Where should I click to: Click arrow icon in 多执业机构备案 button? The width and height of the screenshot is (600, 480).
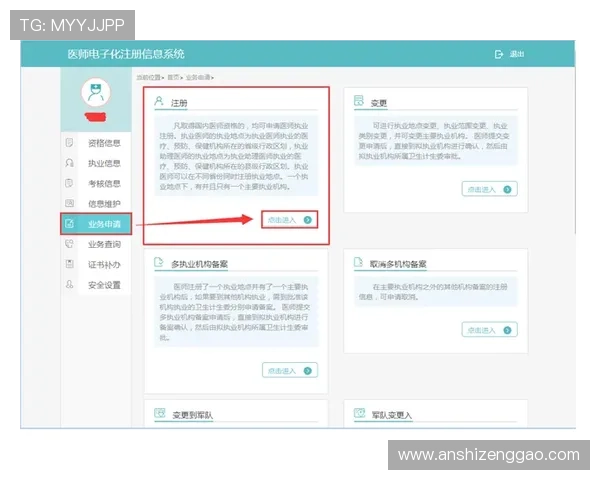coord(308,371)
